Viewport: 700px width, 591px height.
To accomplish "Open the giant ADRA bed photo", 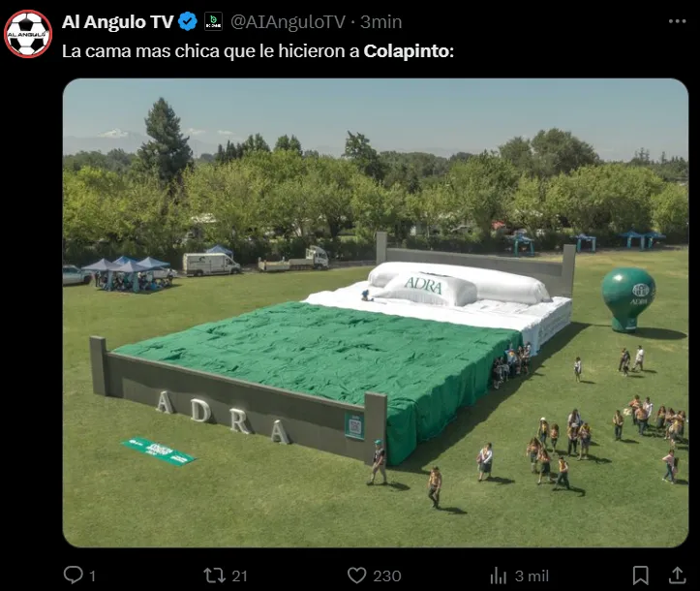I will (376, 313).
